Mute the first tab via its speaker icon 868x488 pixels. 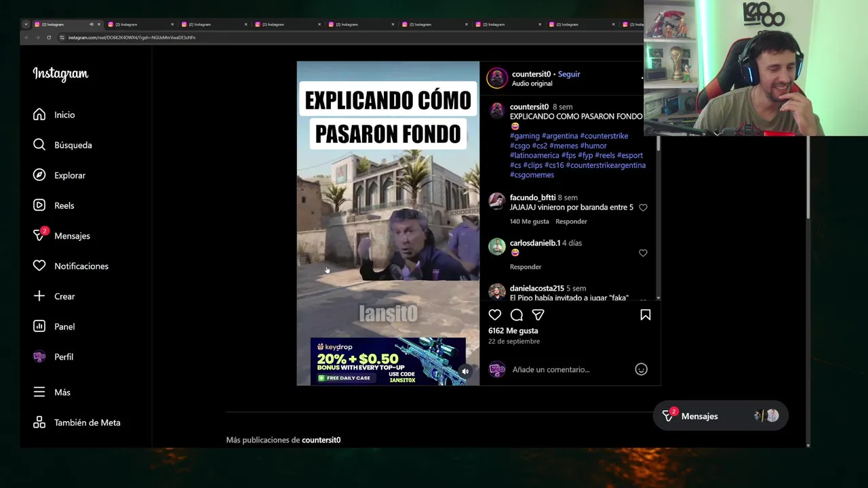[91, 24]
